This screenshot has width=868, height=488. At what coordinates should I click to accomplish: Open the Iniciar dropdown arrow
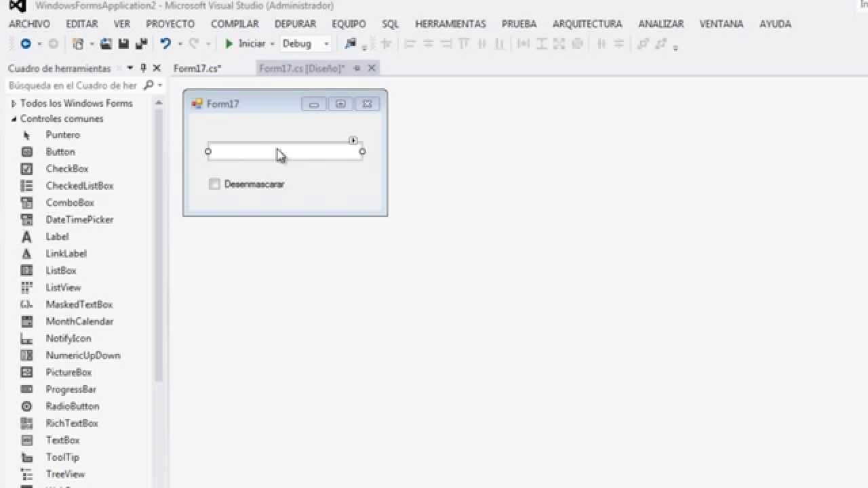pos(272,44)
